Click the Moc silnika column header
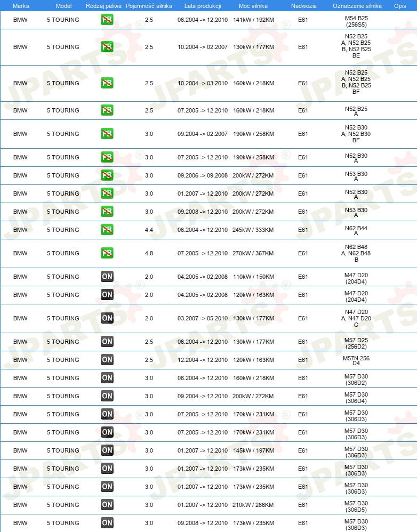Image resolution: width=417 pixels, height=532 pixels. (253, 6)
